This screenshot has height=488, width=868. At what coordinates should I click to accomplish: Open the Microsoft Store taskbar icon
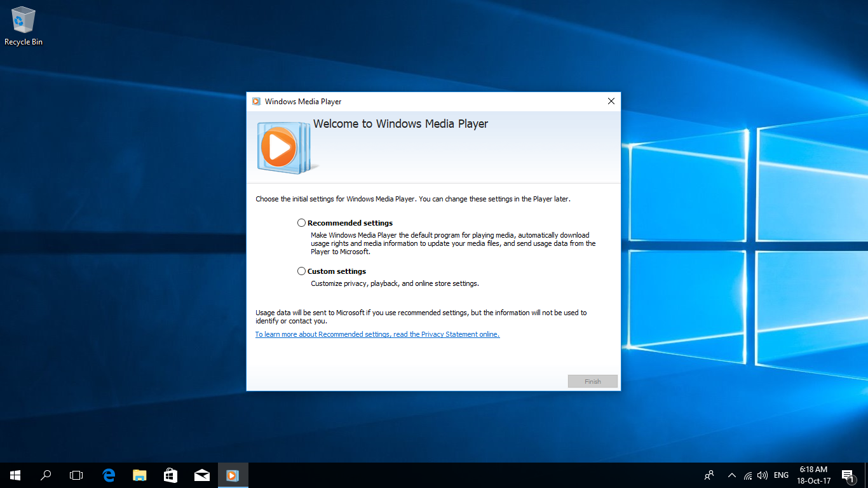tap(170, 475)
